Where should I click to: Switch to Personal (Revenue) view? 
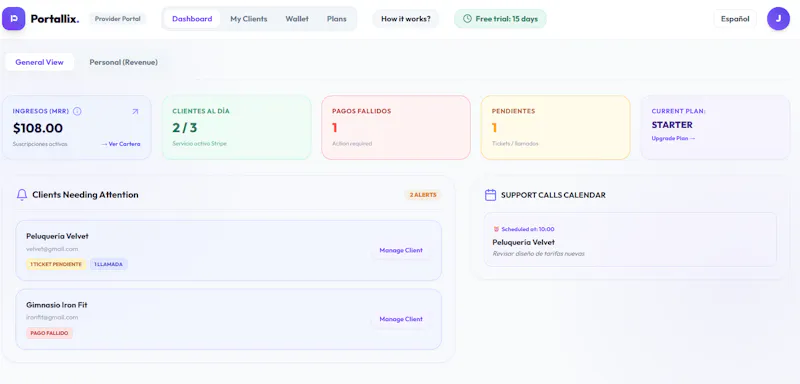pos(123,62)
